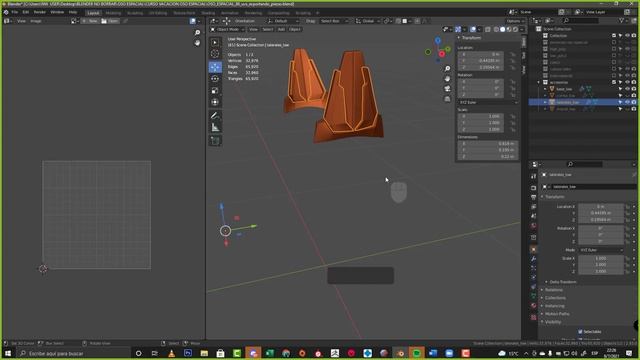Open the Orientation Default dropdown

[x=282, y=21]
